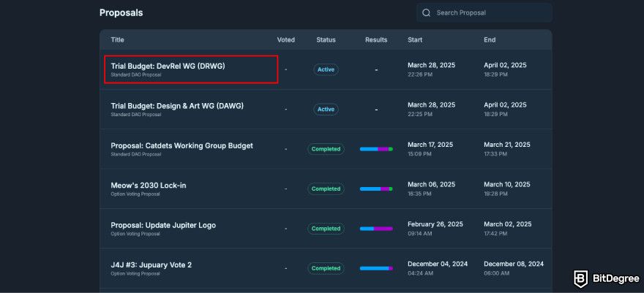This screenshot has width=644, height=293.
Task: Click results bar for J4J #3 Jupuary Vote 2
Action: [x=376, y=268]
